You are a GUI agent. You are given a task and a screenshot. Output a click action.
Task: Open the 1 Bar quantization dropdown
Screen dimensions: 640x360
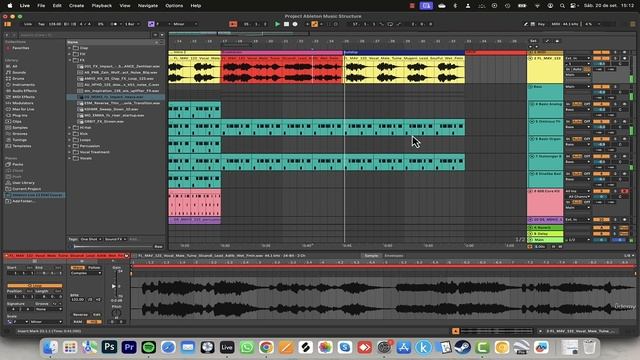point(131,24)
